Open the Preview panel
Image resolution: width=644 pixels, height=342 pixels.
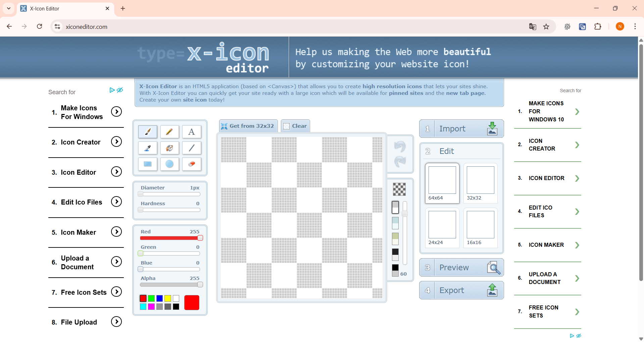461,268
